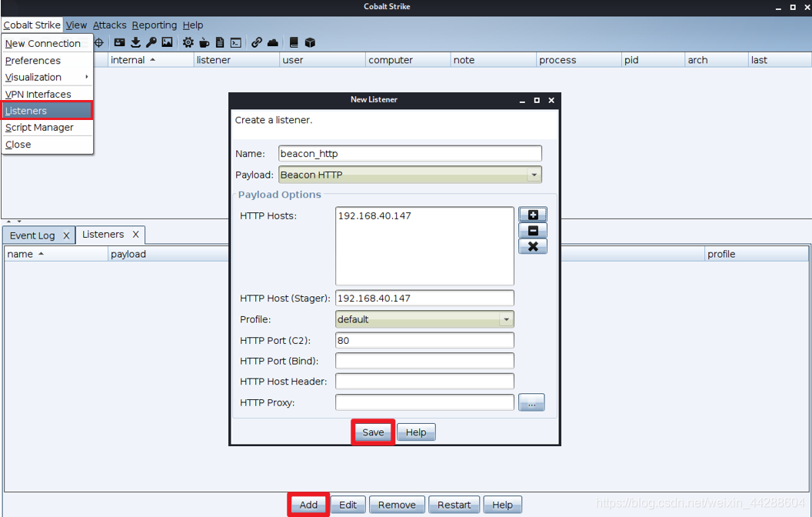Open the Cobalt Strike menu
The width and height of the screenshot is (812, 517).
[32, 25]
